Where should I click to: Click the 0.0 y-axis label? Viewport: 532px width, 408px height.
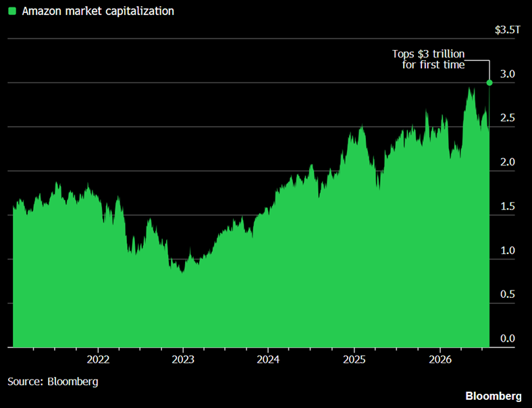(508, 338)
